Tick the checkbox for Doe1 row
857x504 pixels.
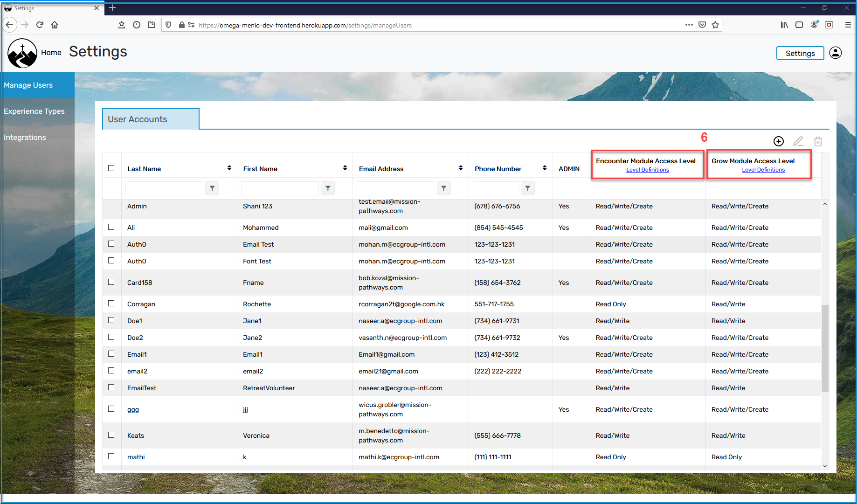coord(111,320)
